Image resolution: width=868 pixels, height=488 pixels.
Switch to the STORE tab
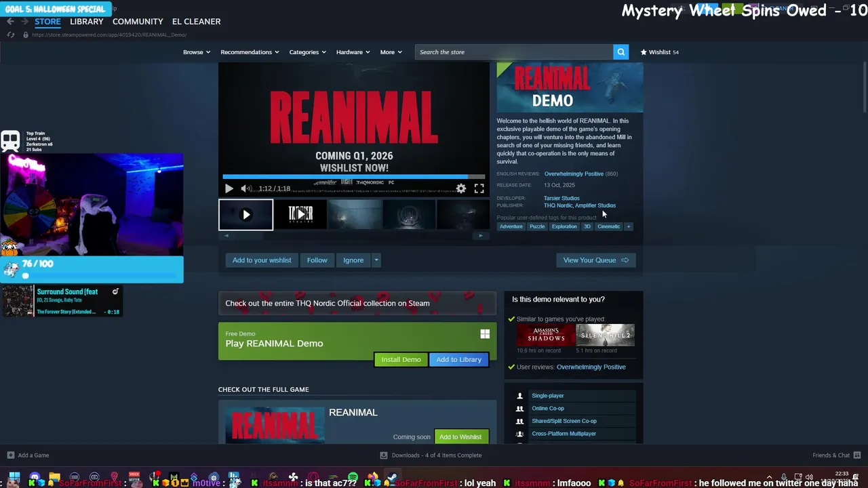pyautogui.click(x=47, y=22)
